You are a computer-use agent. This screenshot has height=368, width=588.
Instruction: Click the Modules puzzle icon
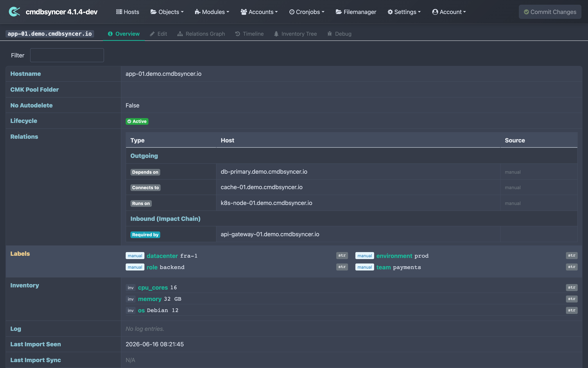[198, 12]
